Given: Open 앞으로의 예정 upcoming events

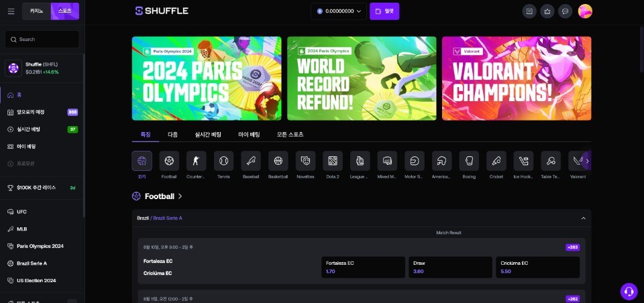Looking at the screenshot, I should click(x=42, y=112).
